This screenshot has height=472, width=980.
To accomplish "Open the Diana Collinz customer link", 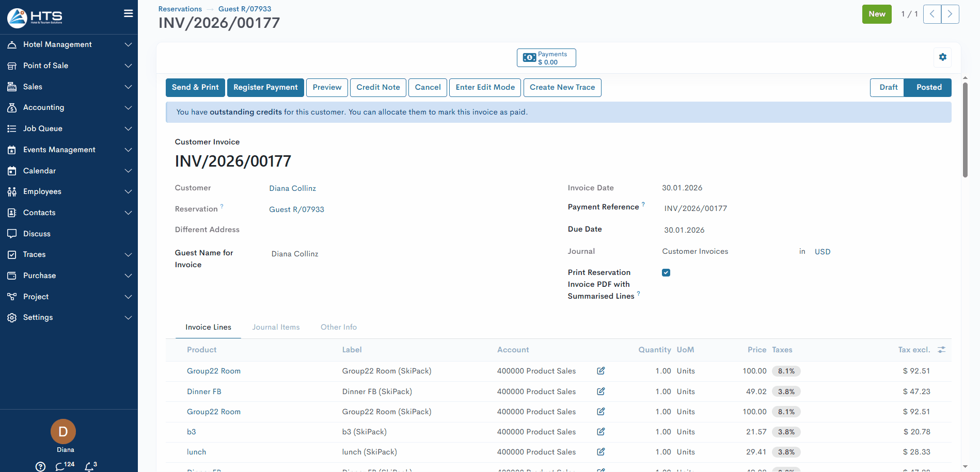I will [x=292, y=188].
